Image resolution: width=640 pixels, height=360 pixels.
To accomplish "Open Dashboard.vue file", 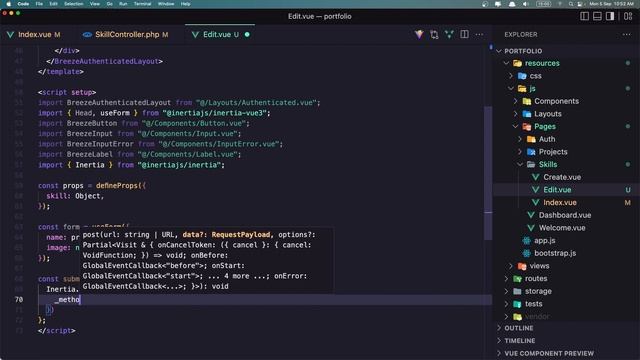I will [x=564, y=215].
